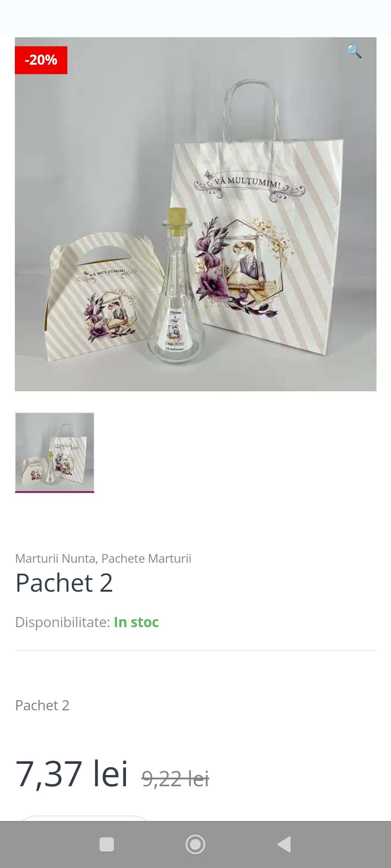Tap the divider line below availability
This screenshot has height=868, width=391.
[195, 651]
